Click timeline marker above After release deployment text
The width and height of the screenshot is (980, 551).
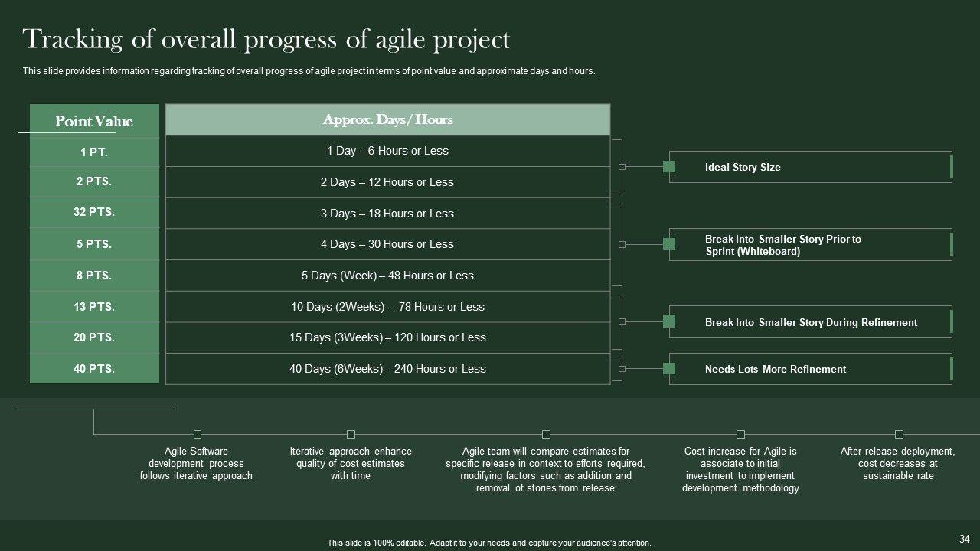pyautogui.click(x=899, y=434)
